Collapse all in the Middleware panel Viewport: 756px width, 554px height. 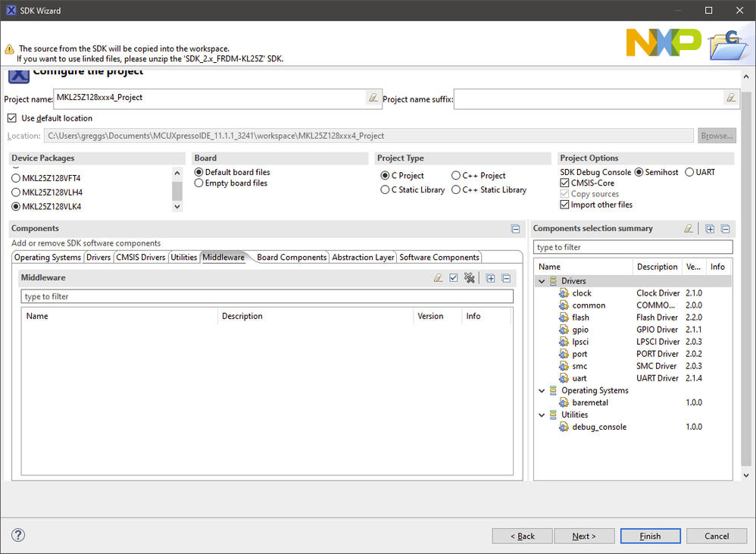coord(506,278)
